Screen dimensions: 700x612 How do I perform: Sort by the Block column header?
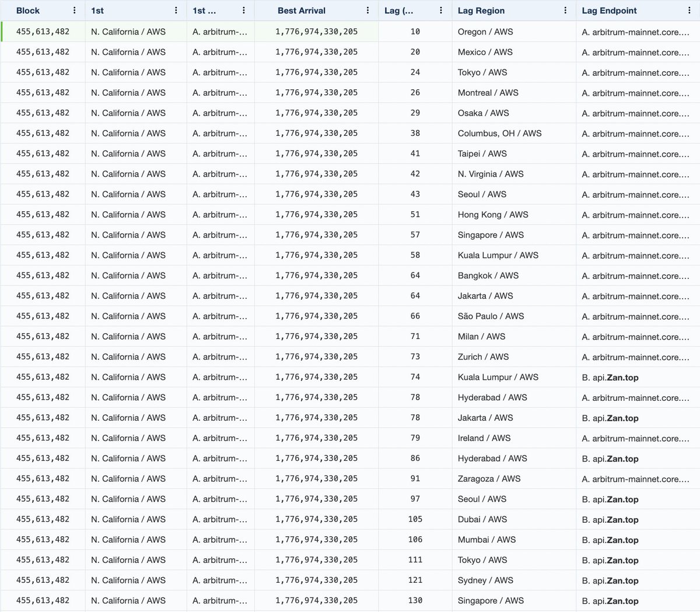tap(28, 11)
